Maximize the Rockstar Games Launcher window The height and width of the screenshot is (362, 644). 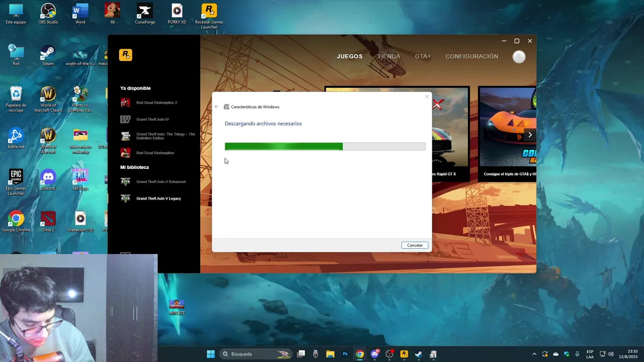click(517, 41)
